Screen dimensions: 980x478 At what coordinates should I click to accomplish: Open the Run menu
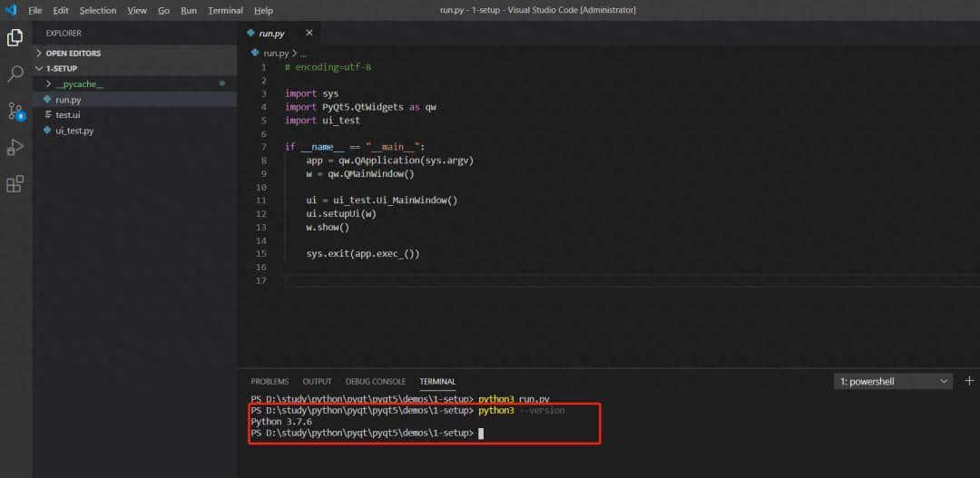click(x=189, y=11)
